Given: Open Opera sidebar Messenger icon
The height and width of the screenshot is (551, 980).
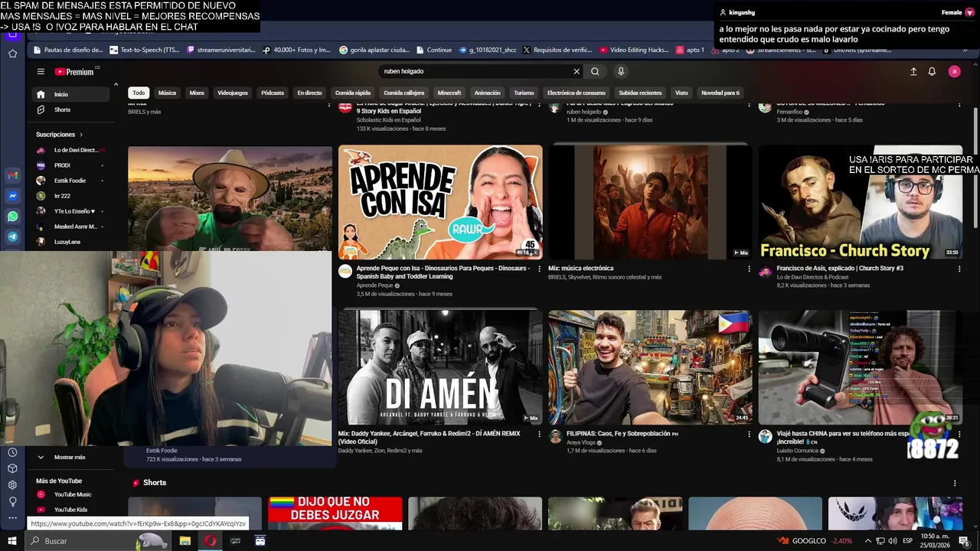Looking at the screenshot, I should tap(12, 196).
